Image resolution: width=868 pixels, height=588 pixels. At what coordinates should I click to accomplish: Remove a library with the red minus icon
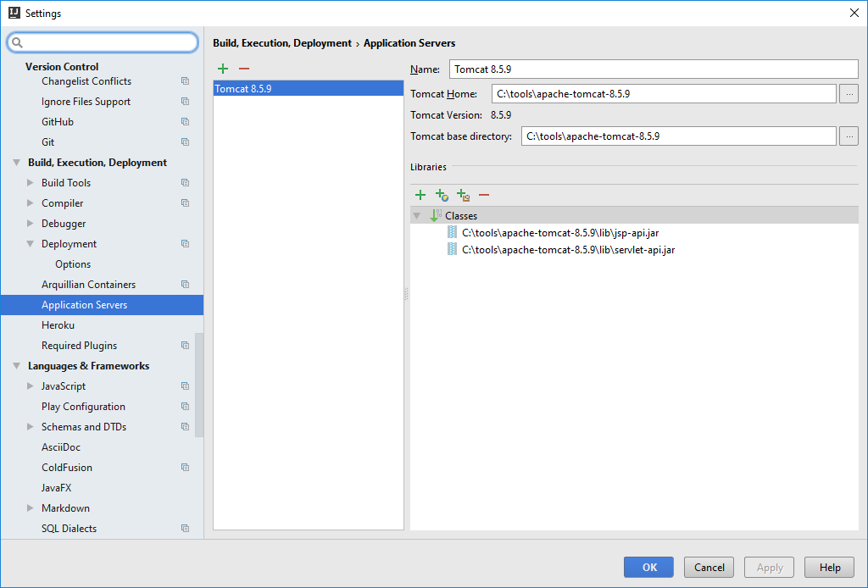pyautogui.click(x=484, y=195)
